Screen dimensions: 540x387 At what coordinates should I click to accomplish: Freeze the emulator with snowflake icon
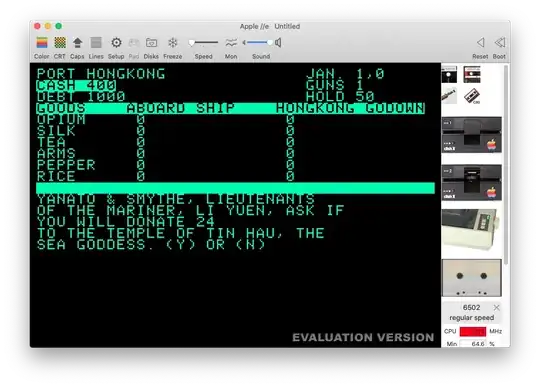[x=173, y=43]
